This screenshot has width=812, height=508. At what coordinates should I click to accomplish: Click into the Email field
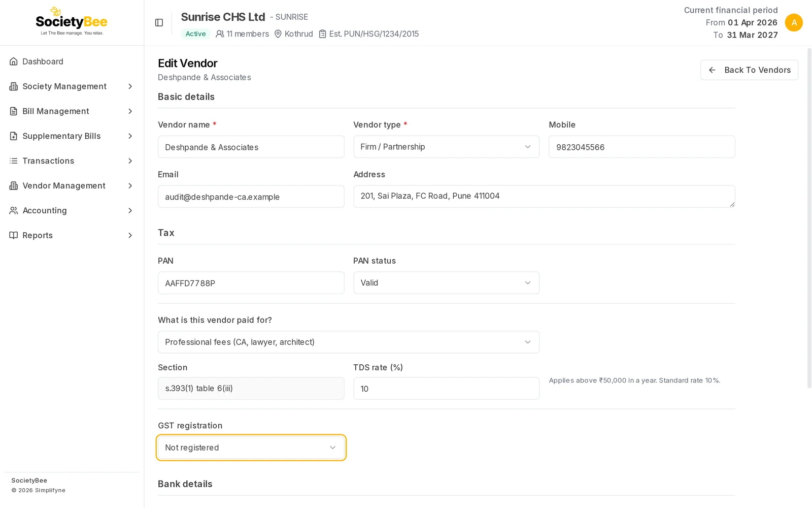(251, 197)
